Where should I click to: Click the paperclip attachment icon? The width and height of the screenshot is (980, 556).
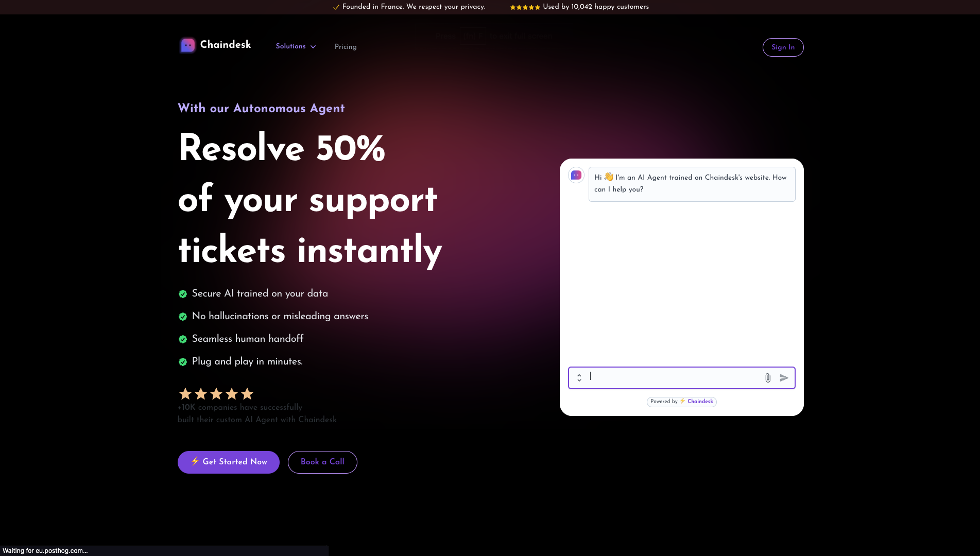coord(767,378)
